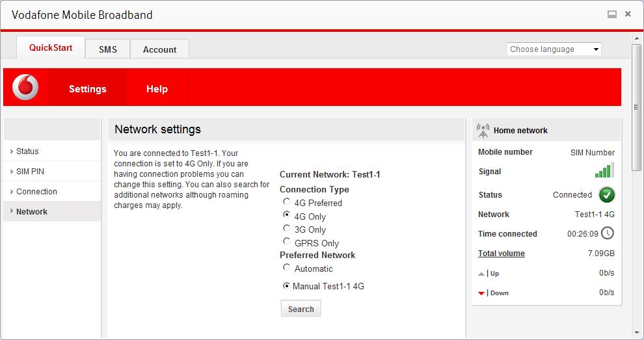Click the Down speed 0b/s value

[x=607, y=293]
